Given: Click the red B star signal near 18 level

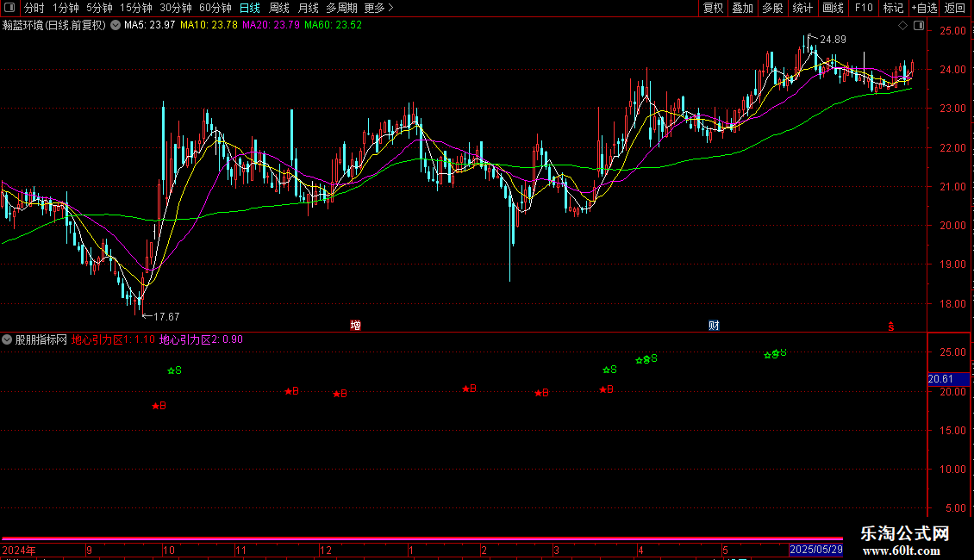Looking at the screenshot, I should click(159, 406).
